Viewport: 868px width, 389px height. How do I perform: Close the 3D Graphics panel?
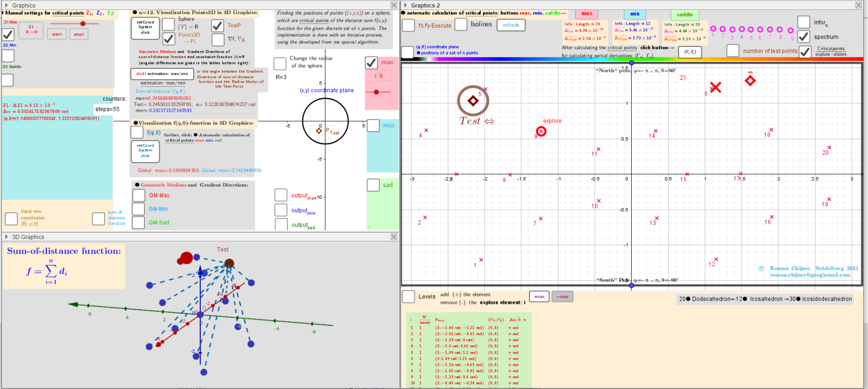tap(394, 237)
